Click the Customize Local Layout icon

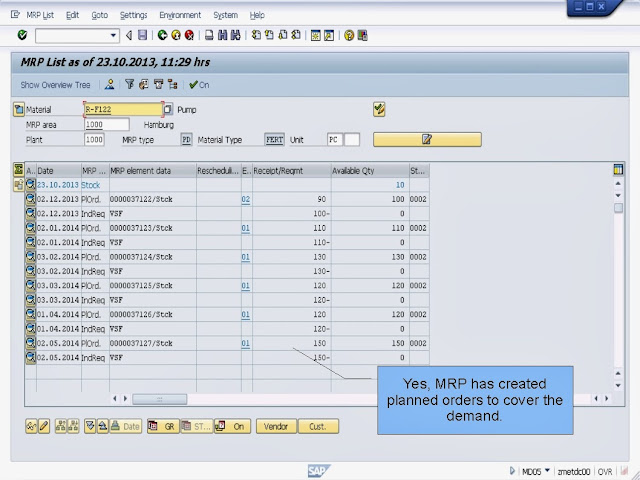point(362,36)
